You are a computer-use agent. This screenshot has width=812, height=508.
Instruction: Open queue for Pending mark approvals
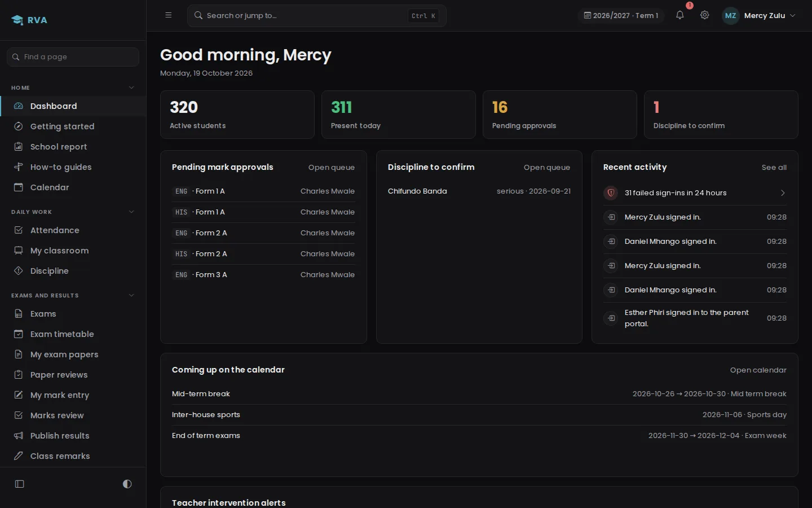332,168
